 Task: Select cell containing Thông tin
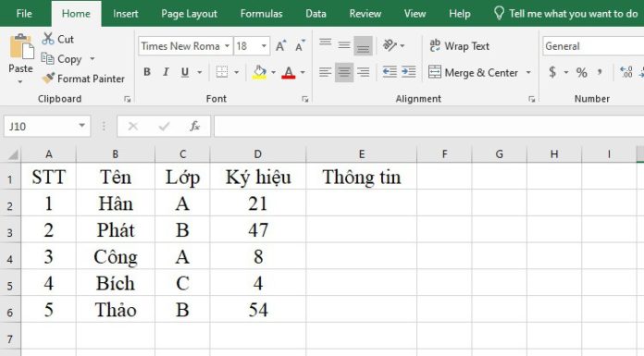click(x=362, y=177)
